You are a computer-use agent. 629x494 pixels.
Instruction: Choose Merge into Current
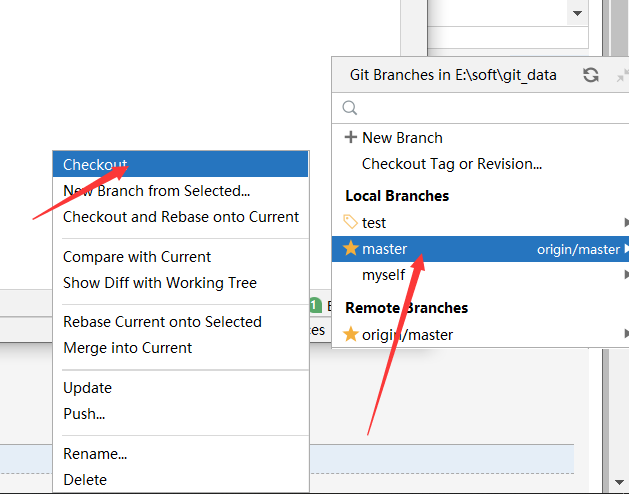pos(127,348)
